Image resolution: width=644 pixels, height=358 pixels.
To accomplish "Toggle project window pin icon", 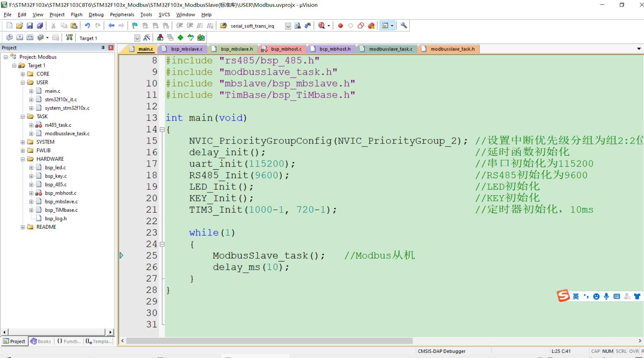I will [x=103, y=48].
